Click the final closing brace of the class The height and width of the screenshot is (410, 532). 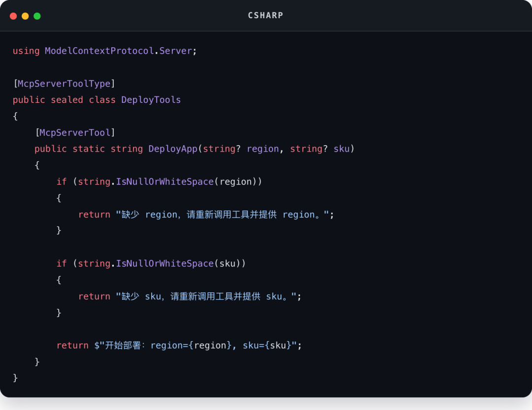pos(15,378)
